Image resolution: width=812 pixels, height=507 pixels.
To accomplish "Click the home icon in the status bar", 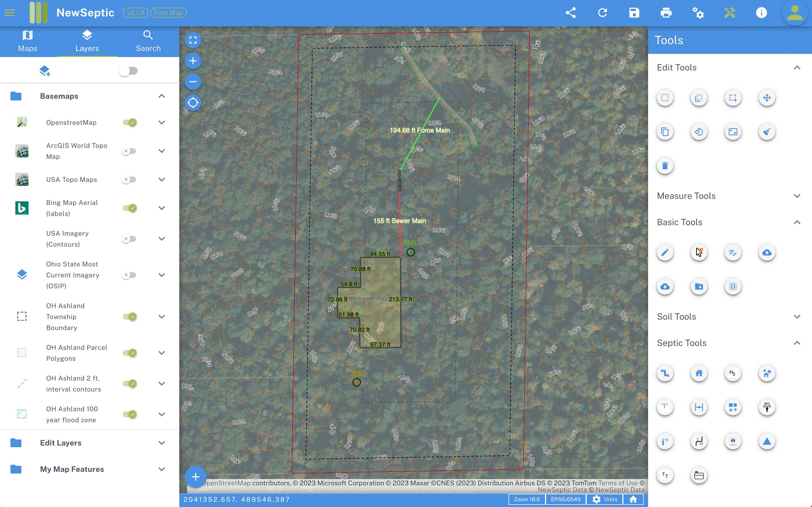I will [633, 499].
